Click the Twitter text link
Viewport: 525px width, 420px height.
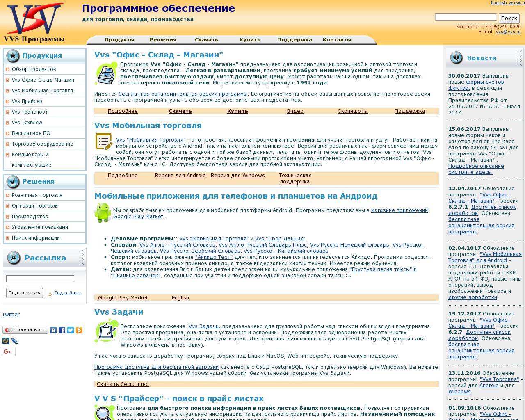tap(11, 315)
